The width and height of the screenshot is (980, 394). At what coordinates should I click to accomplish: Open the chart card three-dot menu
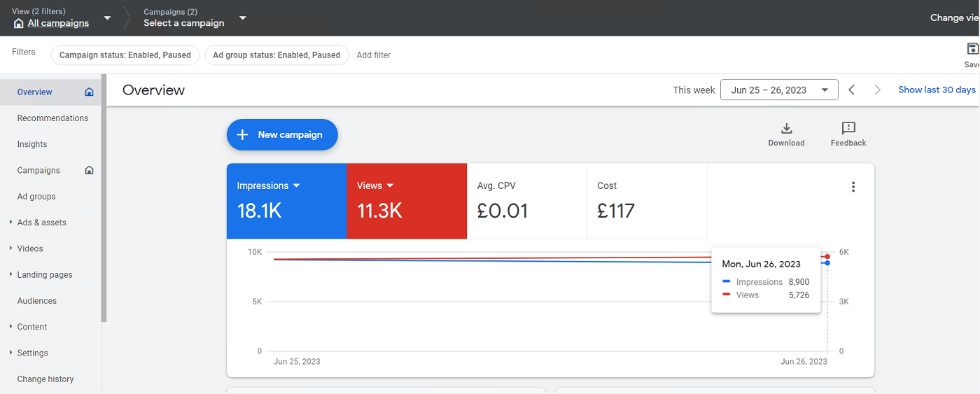tap(853, 187)
